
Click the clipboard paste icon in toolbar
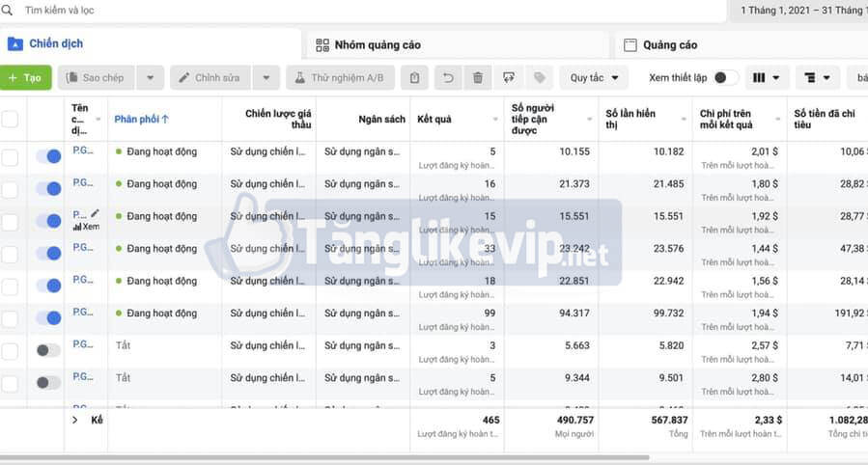tap(414, 78)
